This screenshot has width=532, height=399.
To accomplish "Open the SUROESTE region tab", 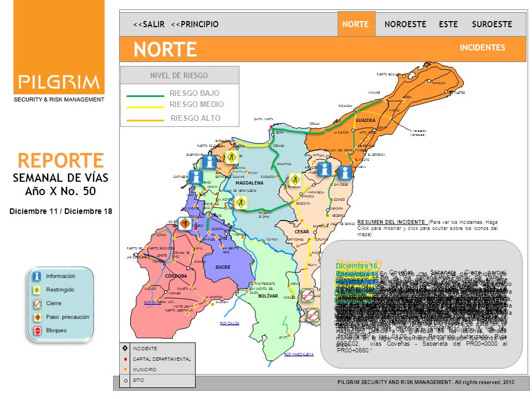I will click(x=492, y=24).
